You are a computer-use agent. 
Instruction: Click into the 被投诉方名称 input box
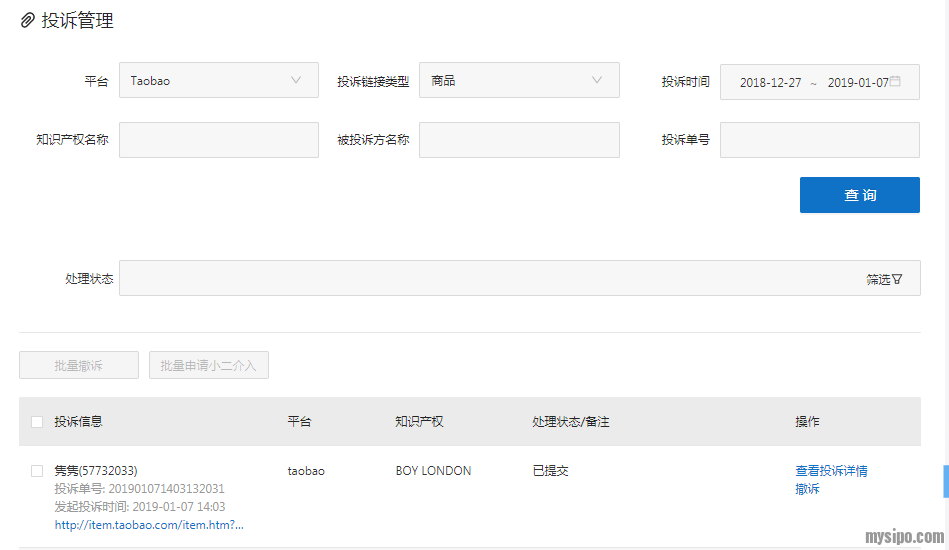[x=519, y=140]
